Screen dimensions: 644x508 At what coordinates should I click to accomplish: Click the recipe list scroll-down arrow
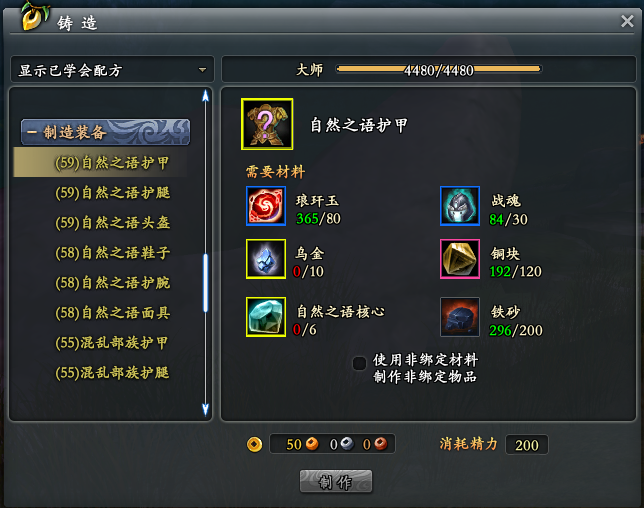click(x=206, y=409)
